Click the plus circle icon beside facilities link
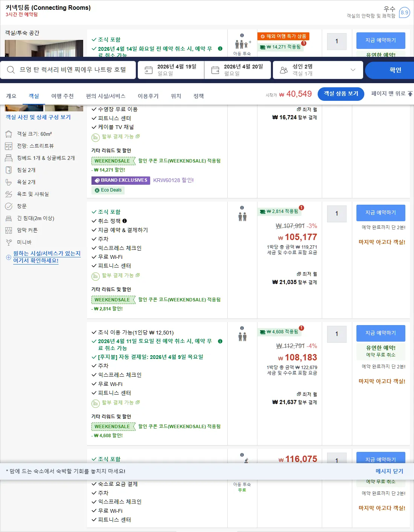The width and height of the screenshot is (414, 532). [x=8, y=257]
